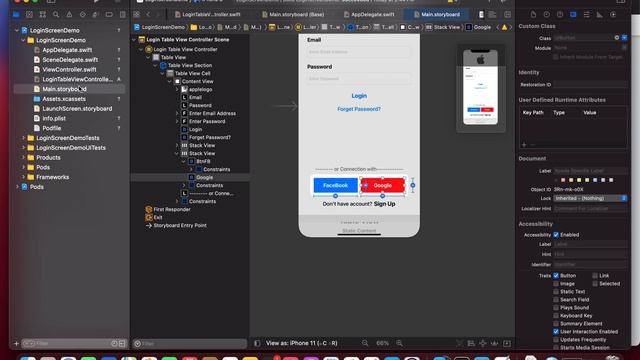Open the Breakpoint navigator icon

coord(109,15)
